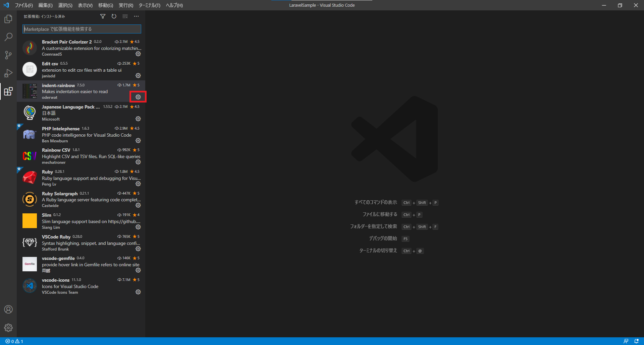Open the Manage gear in activity bar
Viewport: 644px width, 345px height.
pos(8,328)
